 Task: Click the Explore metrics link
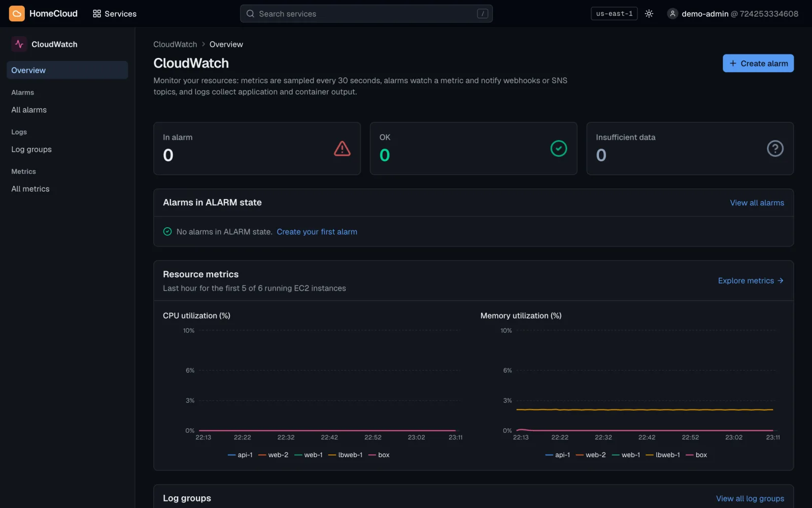[751, 280]
